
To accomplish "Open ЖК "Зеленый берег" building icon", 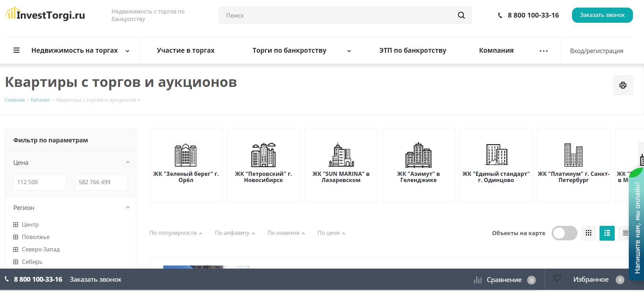I will (x=186, y=155).
